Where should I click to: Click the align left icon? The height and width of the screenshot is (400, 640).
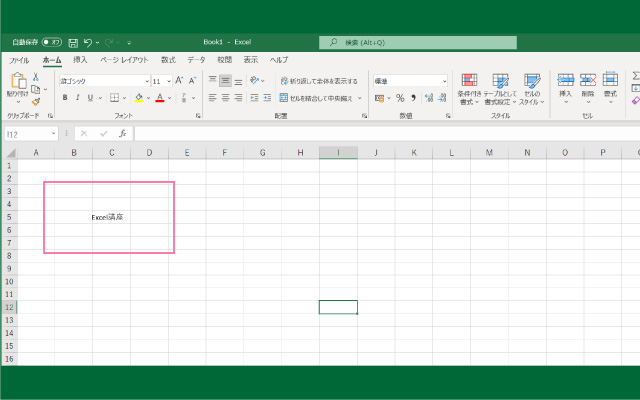pos(212,98)
